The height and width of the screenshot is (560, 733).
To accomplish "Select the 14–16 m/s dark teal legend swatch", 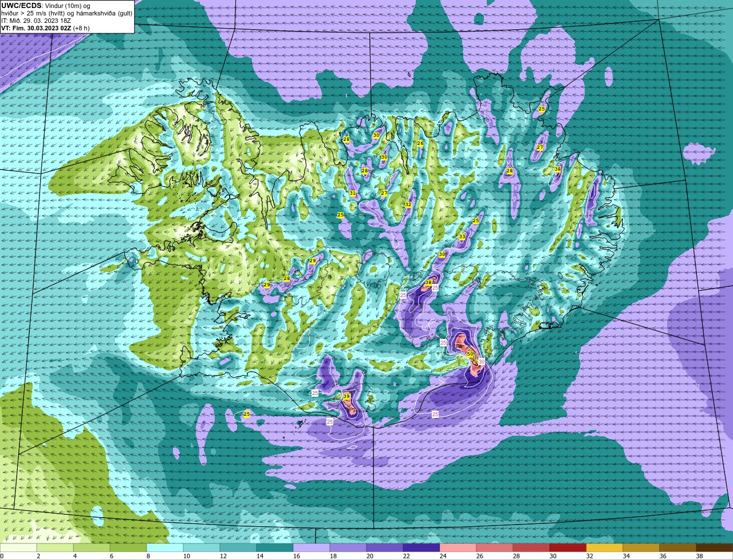I will click(x=275, y=548).
